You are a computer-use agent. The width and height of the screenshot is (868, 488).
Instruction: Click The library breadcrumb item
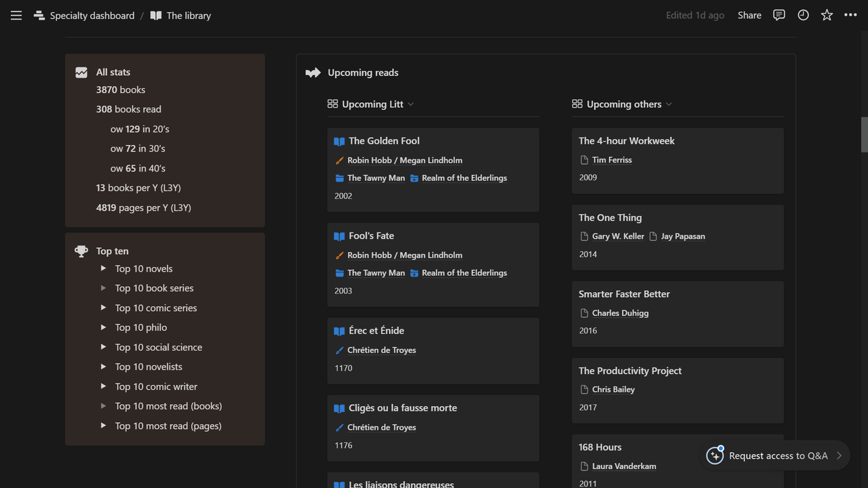187,15
